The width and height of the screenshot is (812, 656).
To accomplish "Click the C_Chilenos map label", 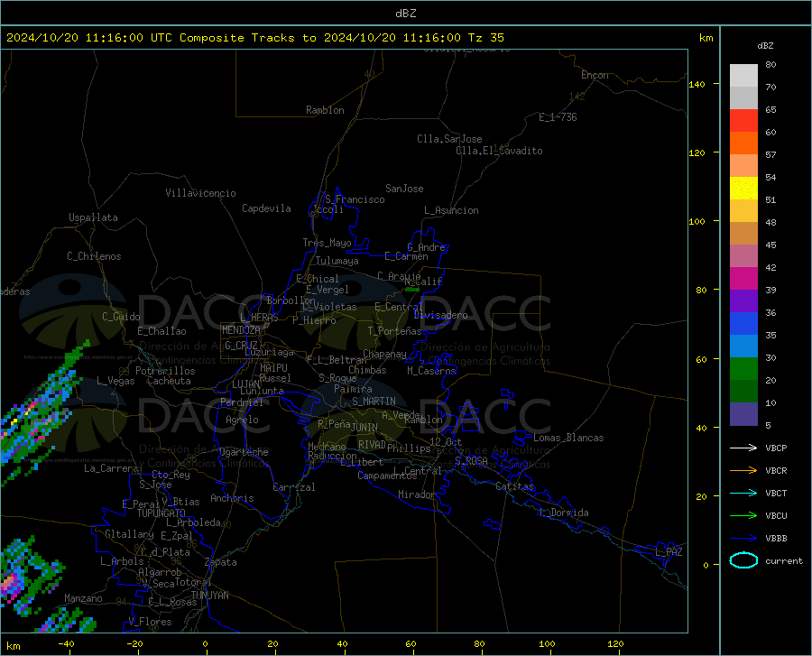I will (x=94, y=256).
